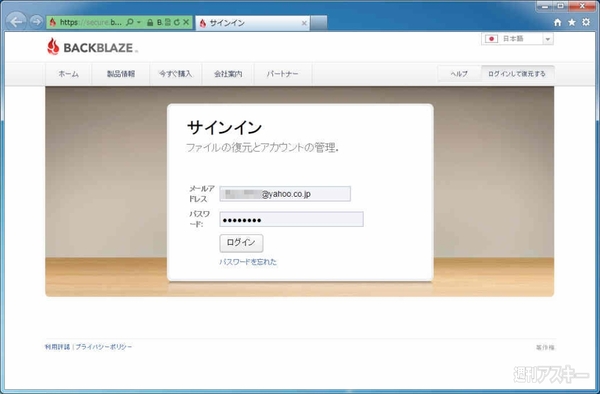This screenshot has height=394, width=600.
Task: View the security lock icon details
Action: pyautogui.click(x=150, y=23)
